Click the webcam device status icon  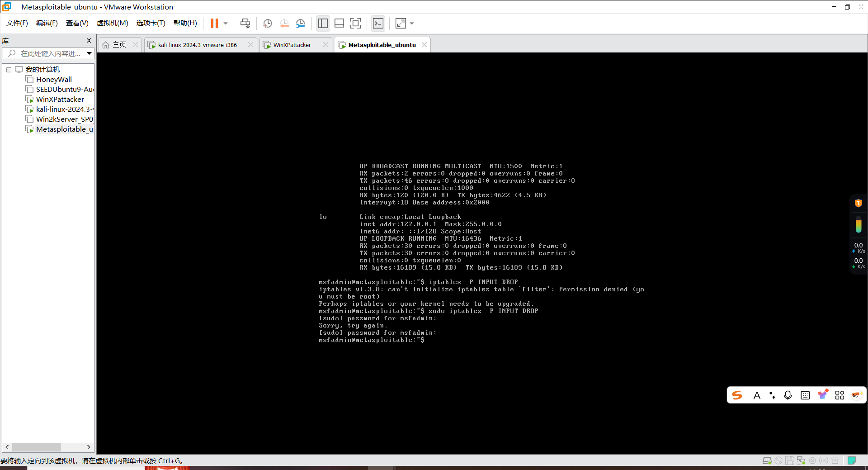click(x=812, y=461)
